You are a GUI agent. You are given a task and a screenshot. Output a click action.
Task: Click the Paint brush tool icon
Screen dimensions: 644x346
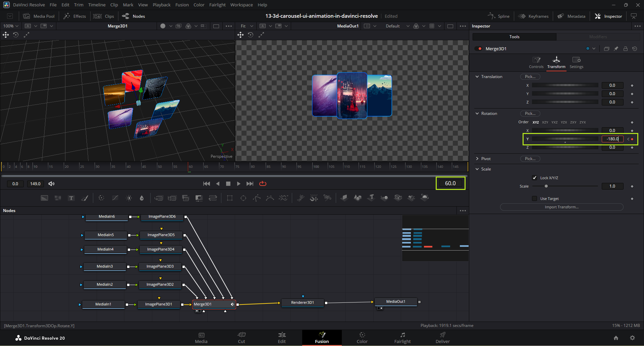tap(85, 198)
